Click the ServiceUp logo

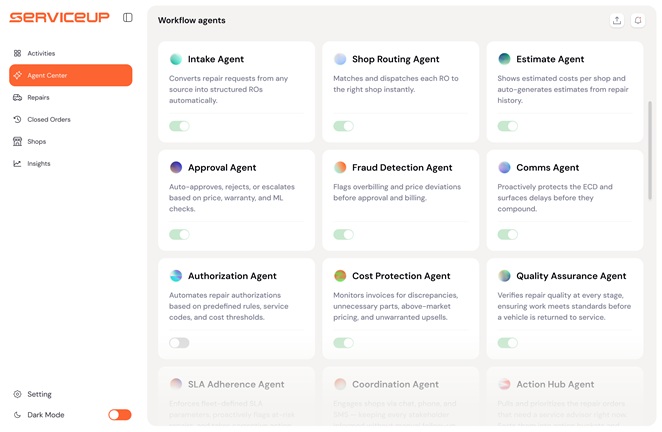point(60,17)
